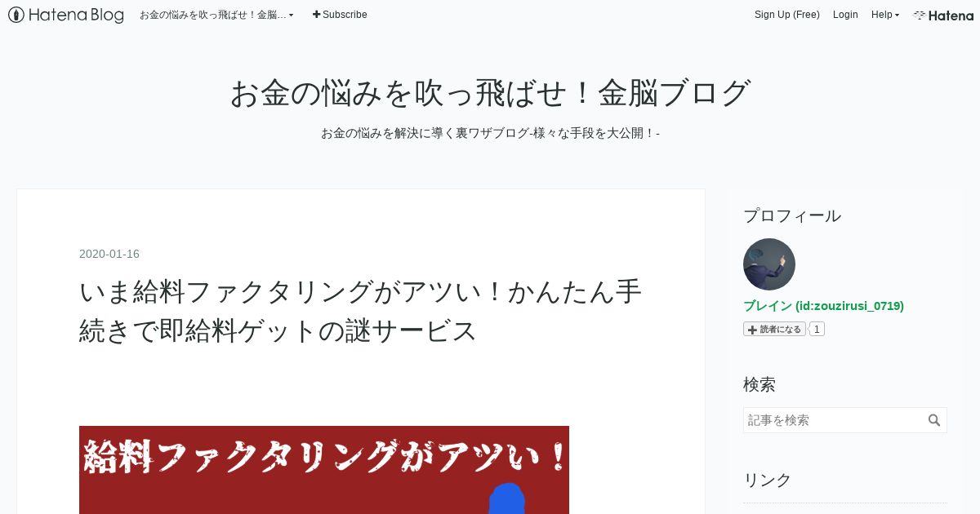The image size is (980, 514).
Task: Open the Login link
Action: (845, 15)
